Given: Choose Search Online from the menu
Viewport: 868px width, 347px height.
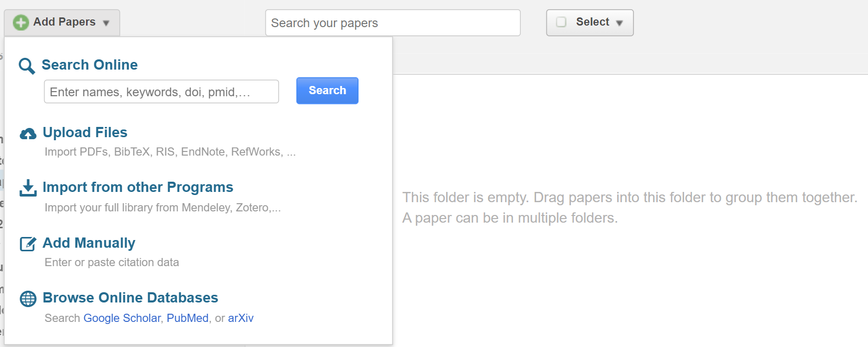Looking at the screenshot, I should click(x=90, y=65).
